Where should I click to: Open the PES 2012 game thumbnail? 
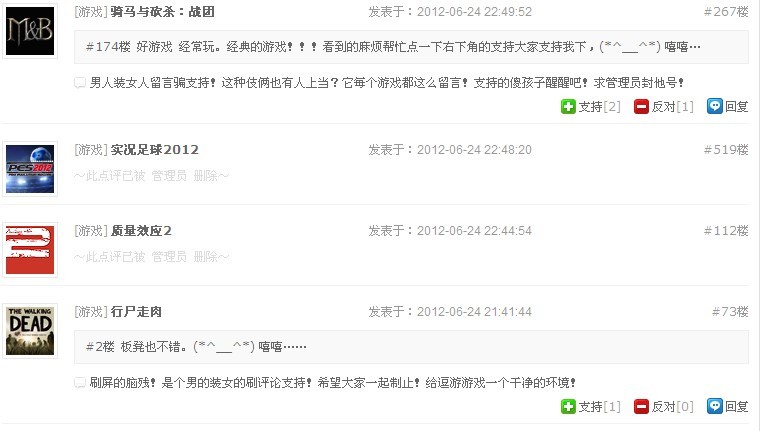pyautogui.click(x=30, y=169)
